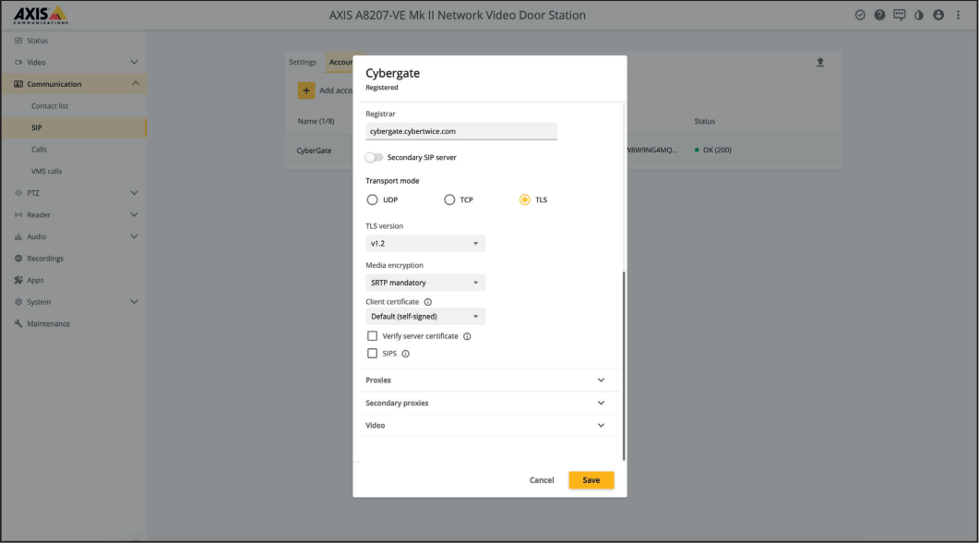Save the Cybergate SIP account settings
Screen dimensions: 980x544
click(591, 479)
